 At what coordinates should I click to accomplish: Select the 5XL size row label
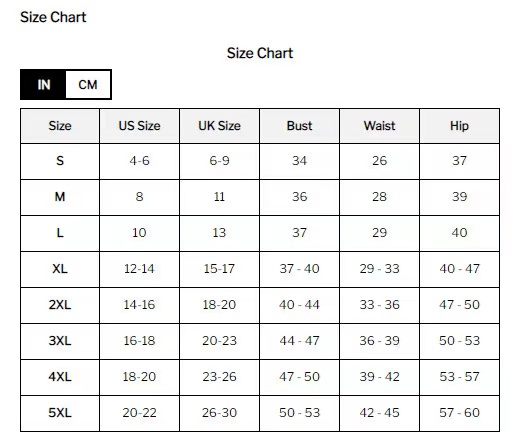click(60, 413)
